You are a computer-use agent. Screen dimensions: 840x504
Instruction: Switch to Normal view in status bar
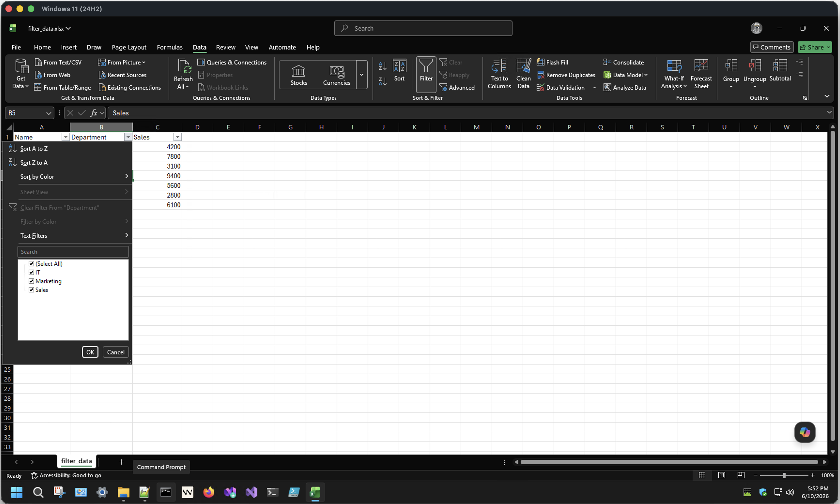(702, 475)
